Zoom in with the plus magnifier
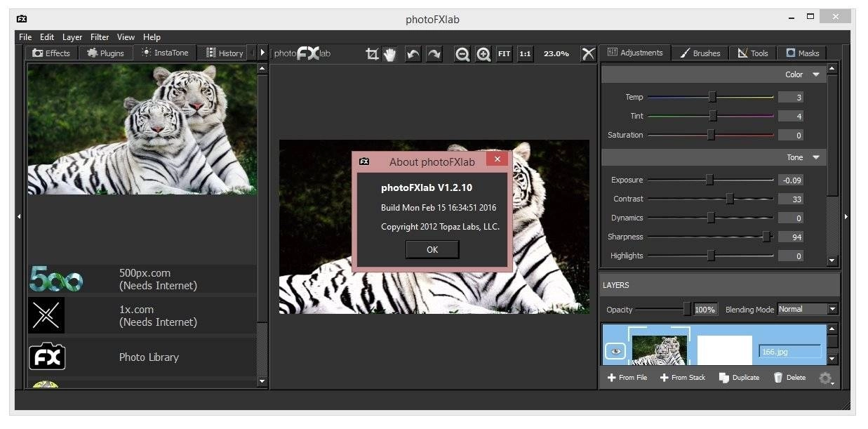The height and width of the screenshot is (429, 868). (483, 54)
